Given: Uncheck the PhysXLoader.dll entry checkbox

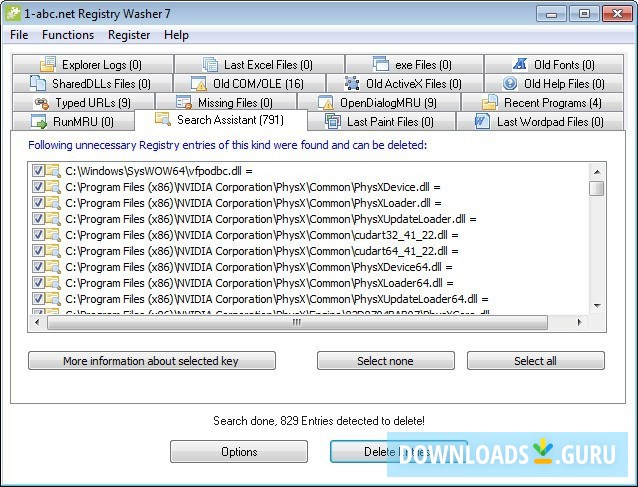Looking at the screenshot, I should coord(38,203).
